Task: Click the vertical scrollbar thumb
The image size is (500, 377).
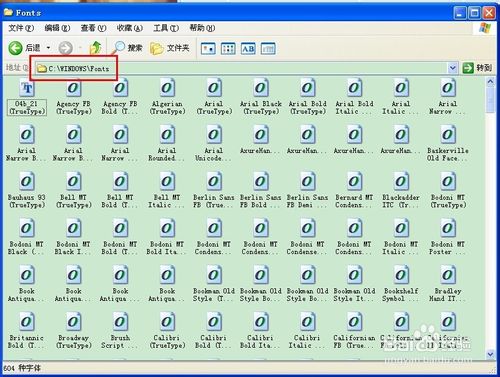Action: coord(490,100)
